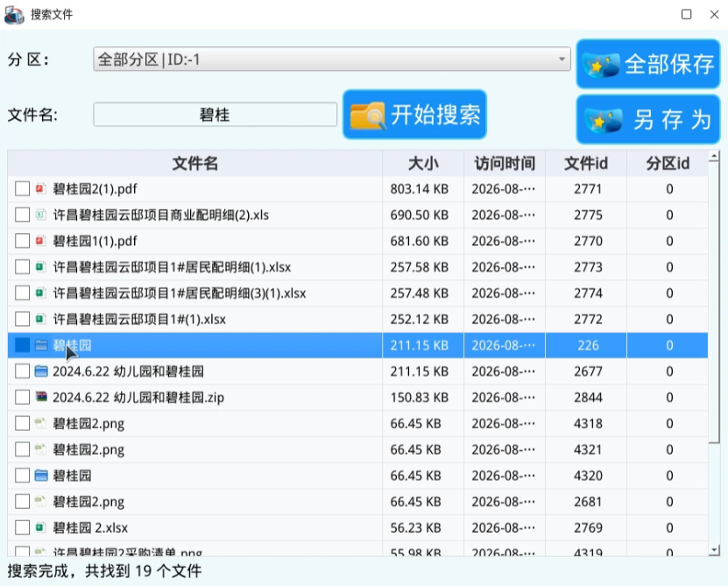
Task: Close the 搜索文件 window
Action: (x=715, y=14)
